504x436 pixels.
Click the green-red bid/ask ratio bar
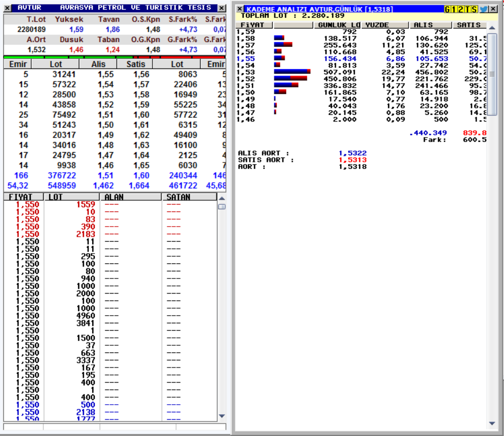[114, 57]
